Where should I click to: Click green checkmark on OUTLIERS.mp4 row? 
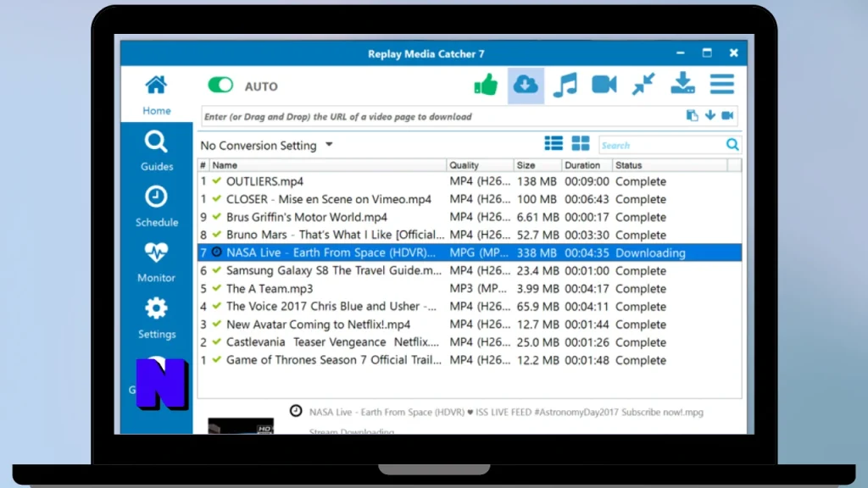tap(216, 180)
